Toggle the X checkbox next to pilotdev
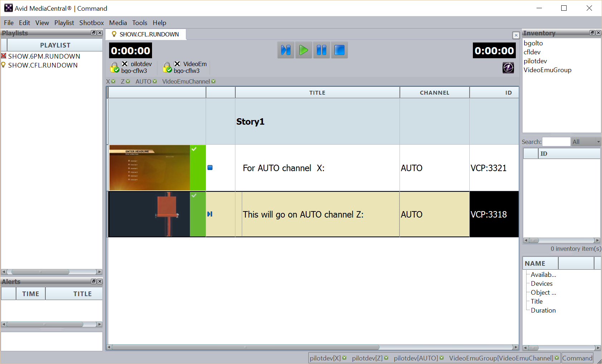This screenshot has height=364, width=602. (x=124, y=64)
